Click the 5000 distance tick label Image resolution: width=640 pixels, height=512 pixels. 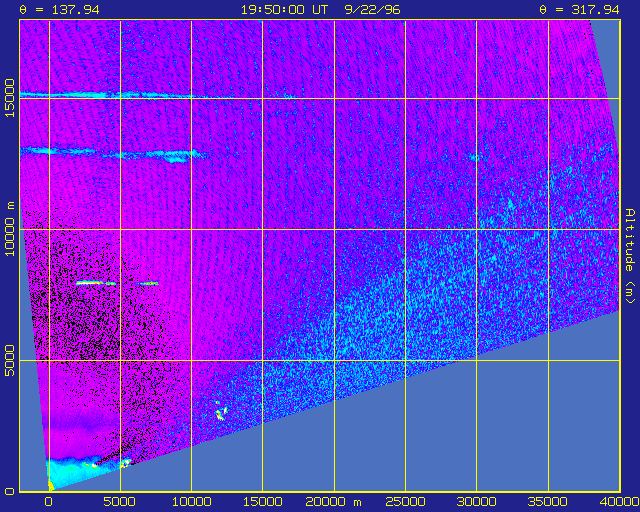119,502
